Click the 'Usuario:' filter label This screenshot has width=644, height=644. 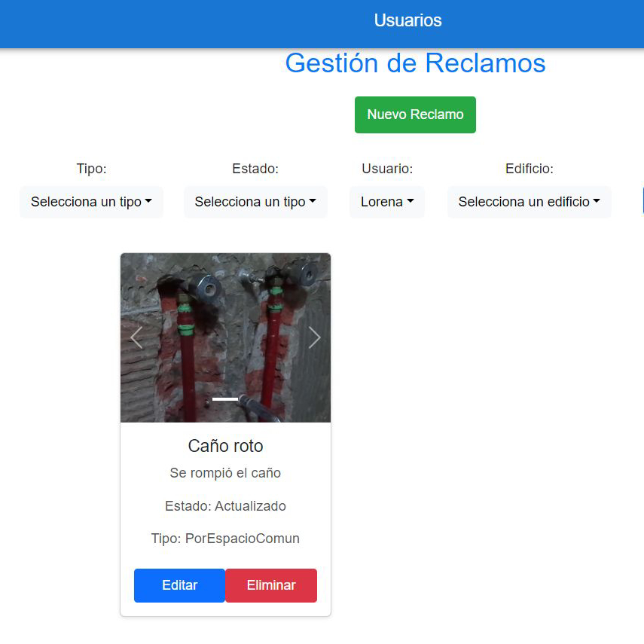(387, 169)
